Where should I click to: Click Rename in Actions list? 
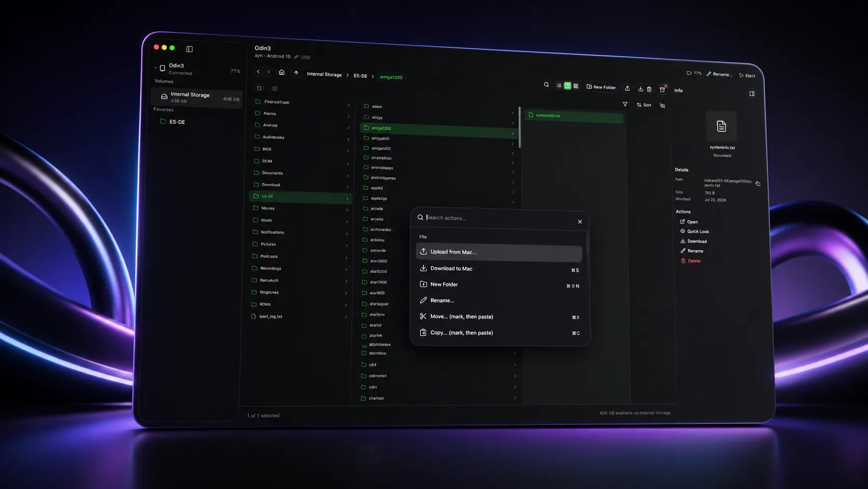[692, 251]
